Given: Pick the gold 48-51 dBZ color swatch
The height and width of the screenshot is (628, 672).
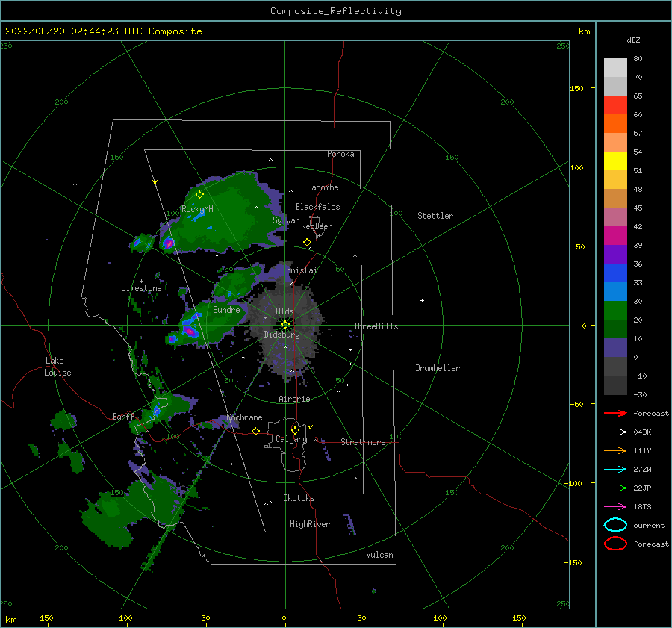Looking at the screenshot, I should click(x=615, y=180).
